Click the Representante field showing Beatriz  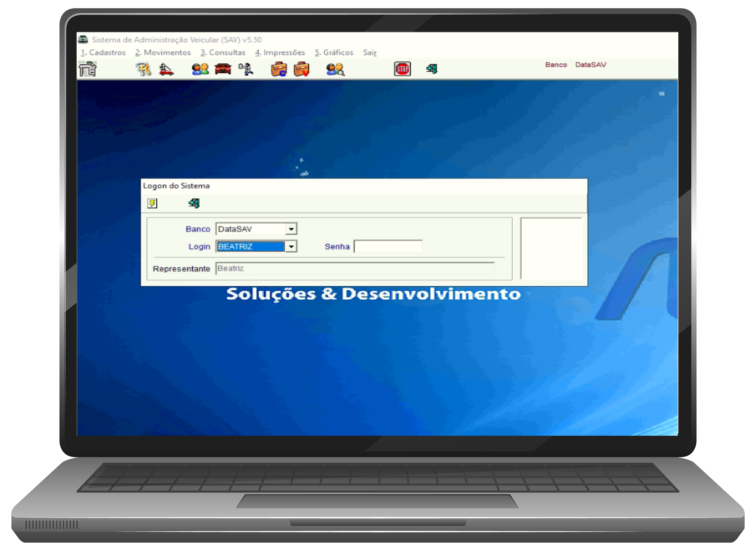355,269
